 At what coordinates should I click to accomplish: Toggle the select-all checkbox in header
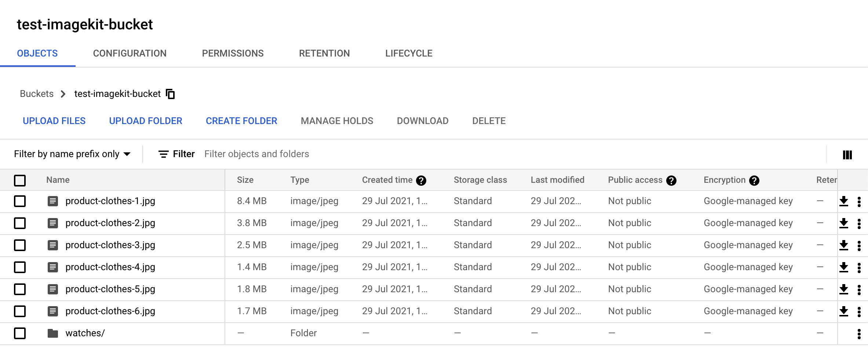click(x=20, y=180)
